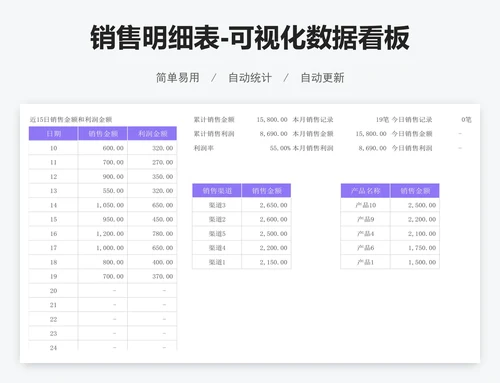Click the label 本月销售利润
Screen dimensions: 500x383
pos(313,148)
